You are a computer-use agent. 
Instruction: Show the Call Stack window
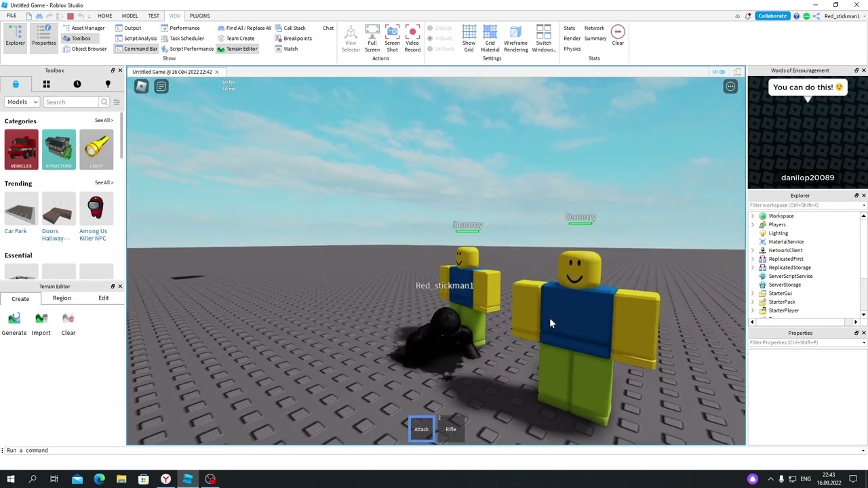click(290, 28)
